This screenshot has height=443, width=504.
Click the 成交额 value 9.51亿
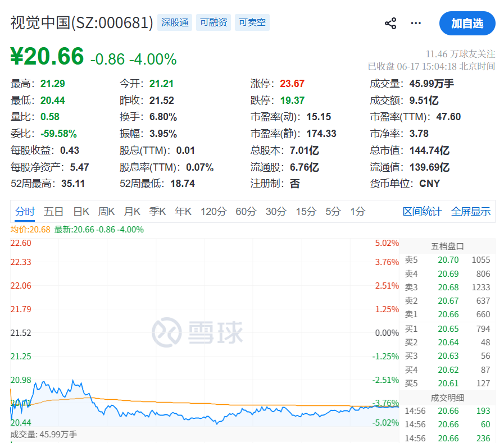(424, 101)
